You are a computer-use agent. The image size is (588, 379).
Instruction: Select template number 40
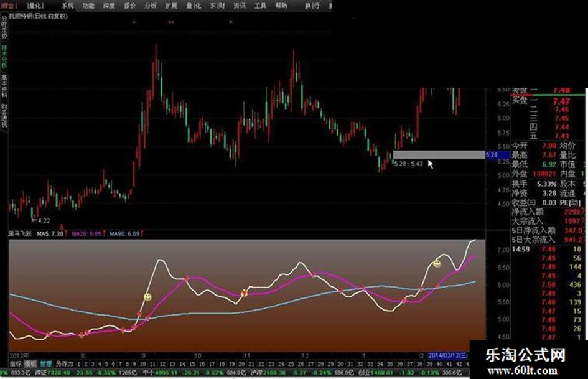pyautogui.click(x=439, y=363)
